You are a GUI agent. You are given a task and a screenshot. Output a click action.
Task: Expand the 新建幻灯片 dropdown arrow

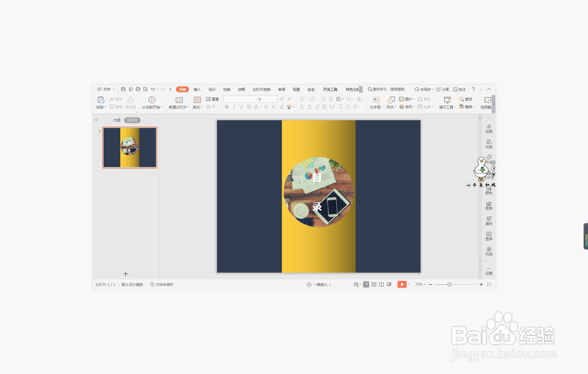[188, 107]
